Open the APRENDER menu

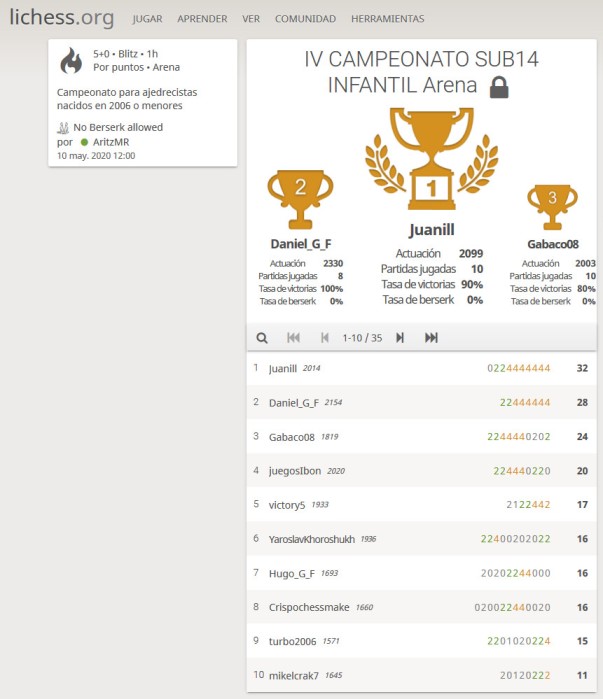[202, 19]
